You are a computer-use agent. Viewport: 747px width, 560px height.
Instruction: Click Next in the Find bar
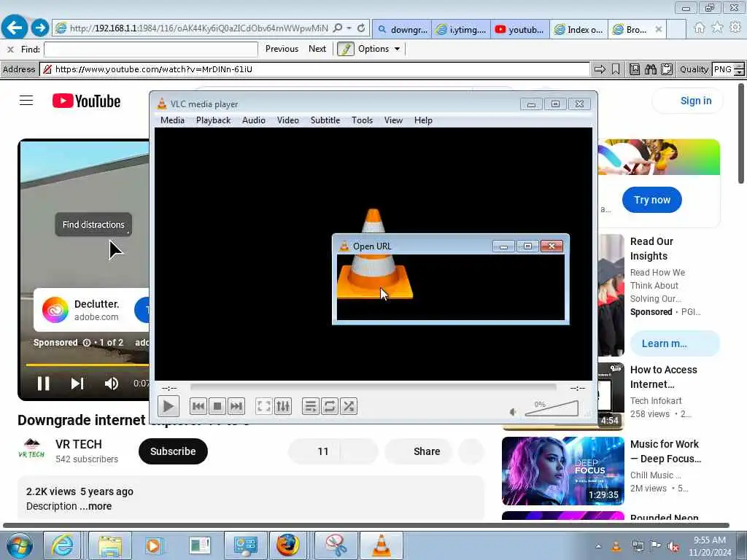click(317, 49)
